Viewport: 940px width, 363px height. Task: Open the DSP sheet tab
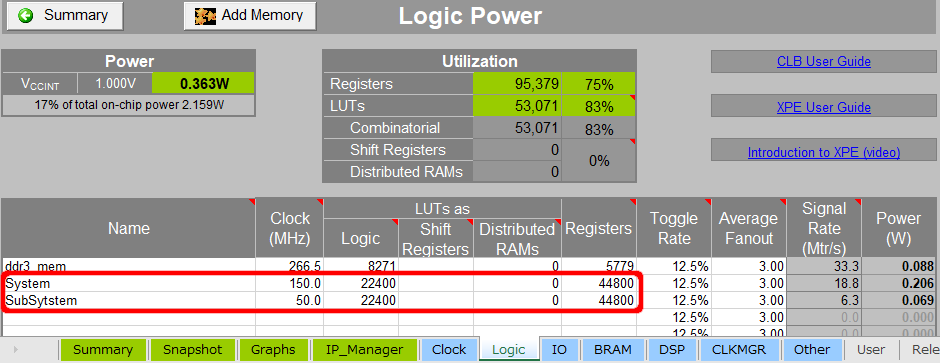coord(671,350)
